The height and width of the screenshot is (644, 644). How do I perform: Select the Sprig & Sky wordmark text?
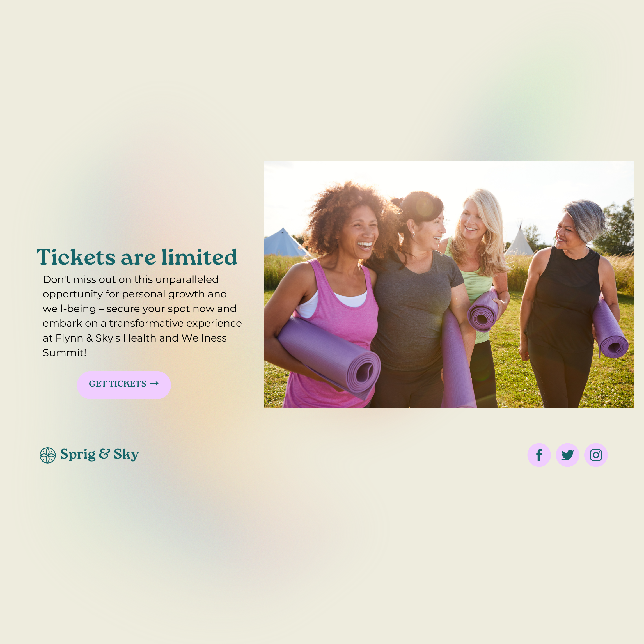pos(99,455)
